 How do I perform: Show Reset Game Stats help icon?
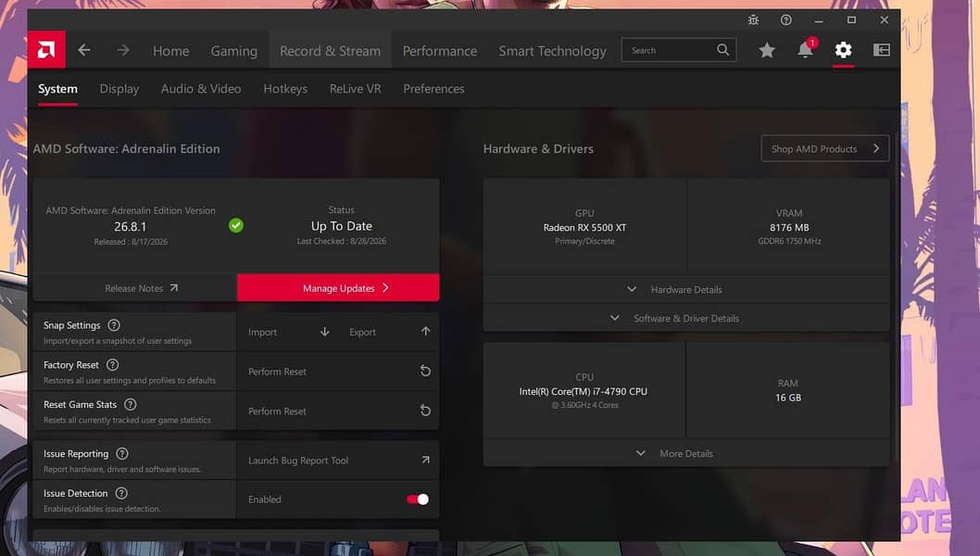130,405
